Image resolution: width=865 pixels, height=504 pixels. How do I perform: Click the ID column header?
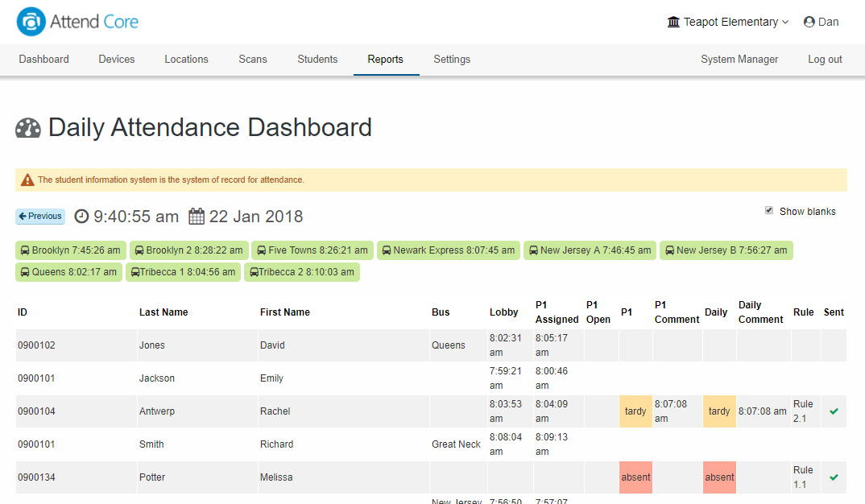23,312
